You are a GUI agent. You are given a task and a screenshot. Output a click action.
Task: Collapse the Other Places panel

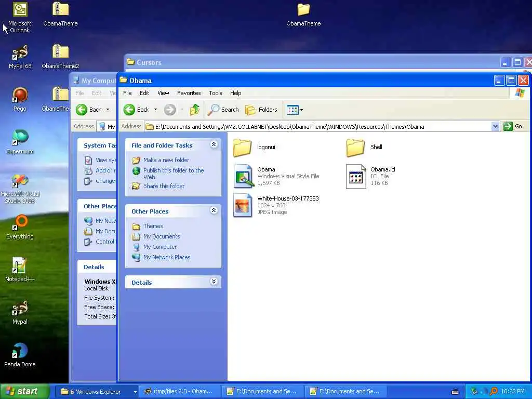pyautogui.click(x=214, y=210)
